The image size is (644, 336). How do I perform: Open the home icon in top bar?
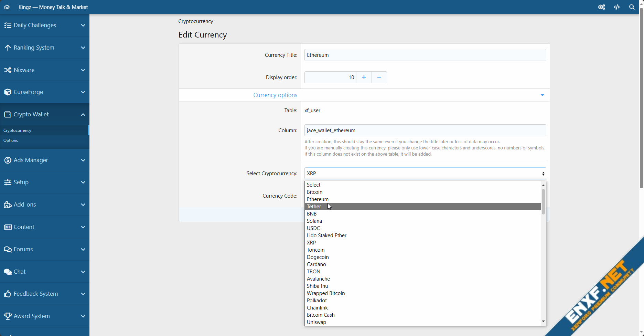point(7,7)
